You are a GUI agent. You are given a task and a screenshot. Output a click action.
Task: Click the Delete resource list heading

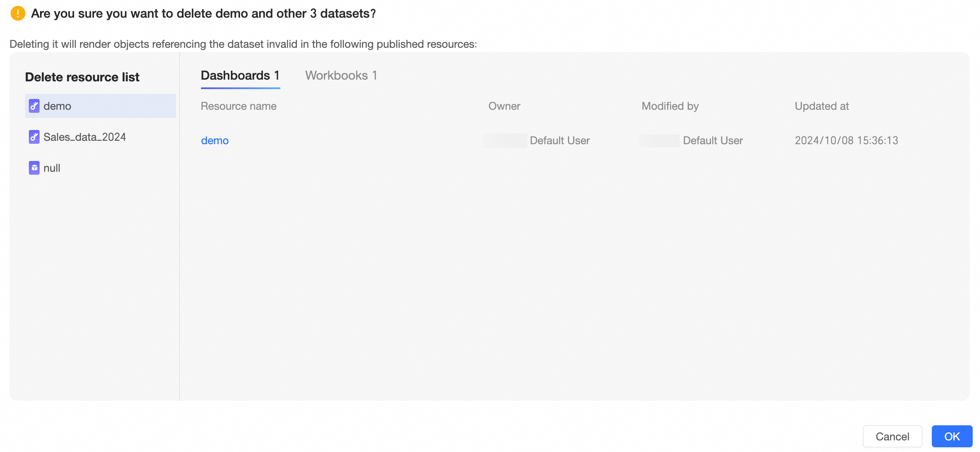(x=82, y=77)
